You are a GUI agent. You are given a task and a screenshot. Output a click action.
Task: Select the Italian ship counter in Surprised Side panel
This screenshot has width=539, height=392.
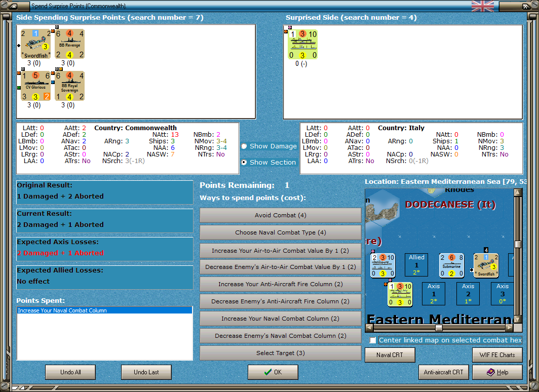(x=302, y=45)
